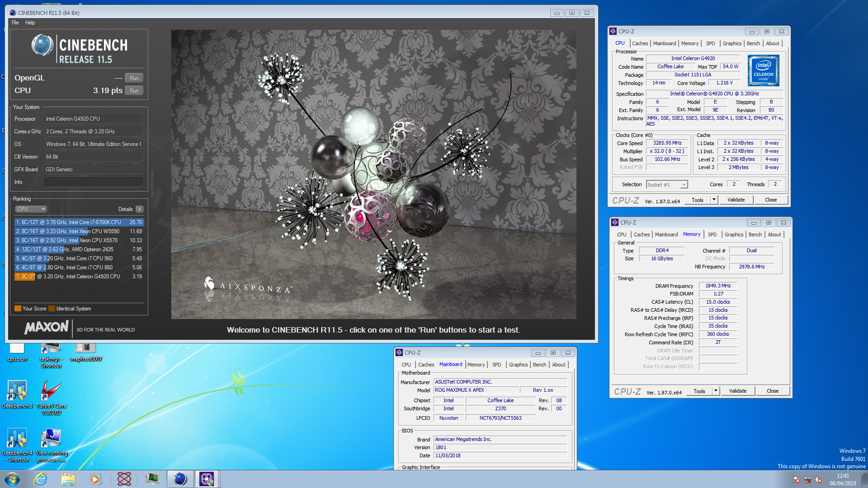Screen dimensions: 868x488
Task: Click Action Center flag tray icon
Action: tap(797, 479)
